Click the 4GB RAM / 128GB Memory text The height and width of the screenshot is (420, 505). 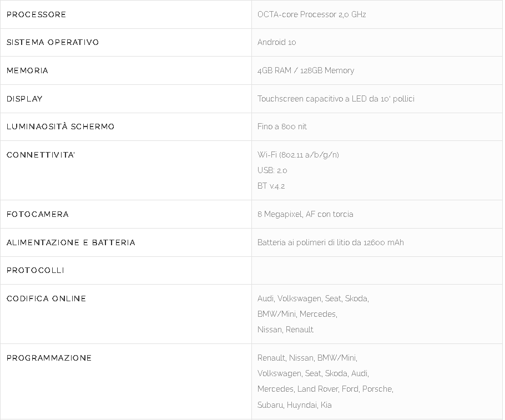tap(305, 70)
